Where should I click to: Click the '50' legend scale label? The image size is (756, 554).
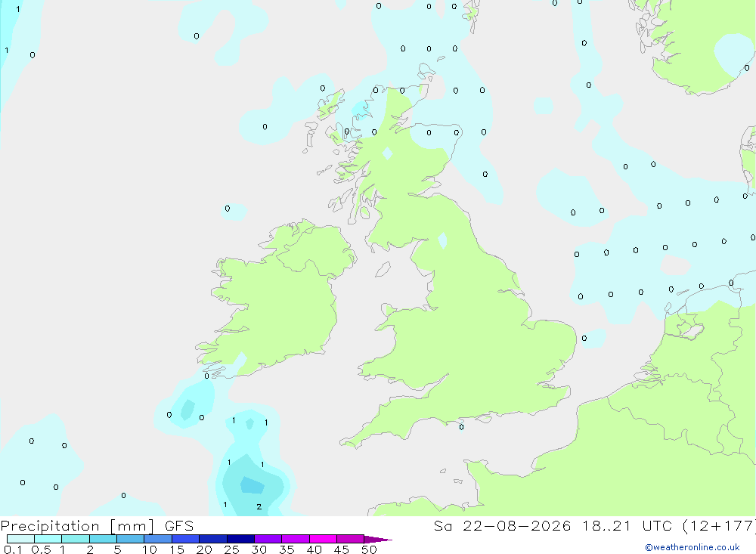pyautogui.click(x=369, y=549)
